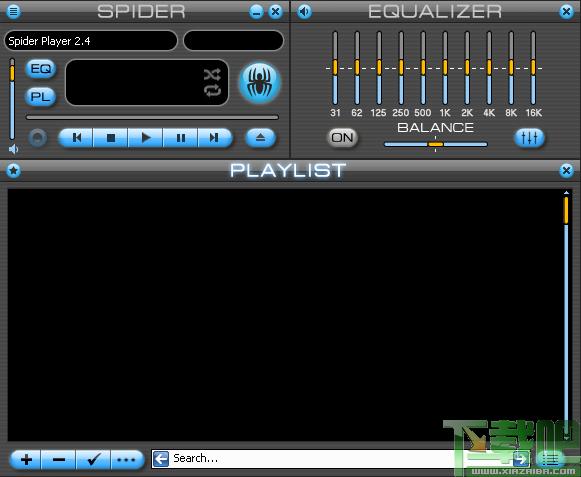Close the Playlist panel
581x477 pixels.
pos(566,170)
